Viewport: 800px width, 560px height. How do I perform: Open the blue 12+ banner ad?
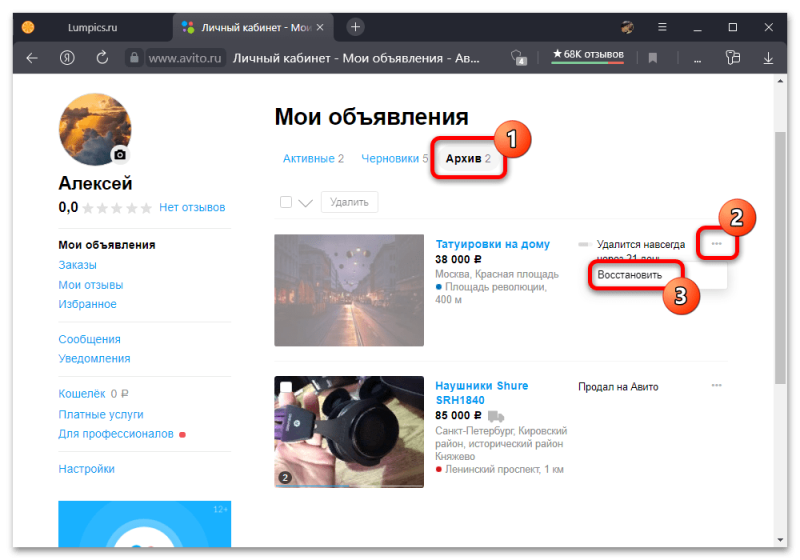coord(144,524)
